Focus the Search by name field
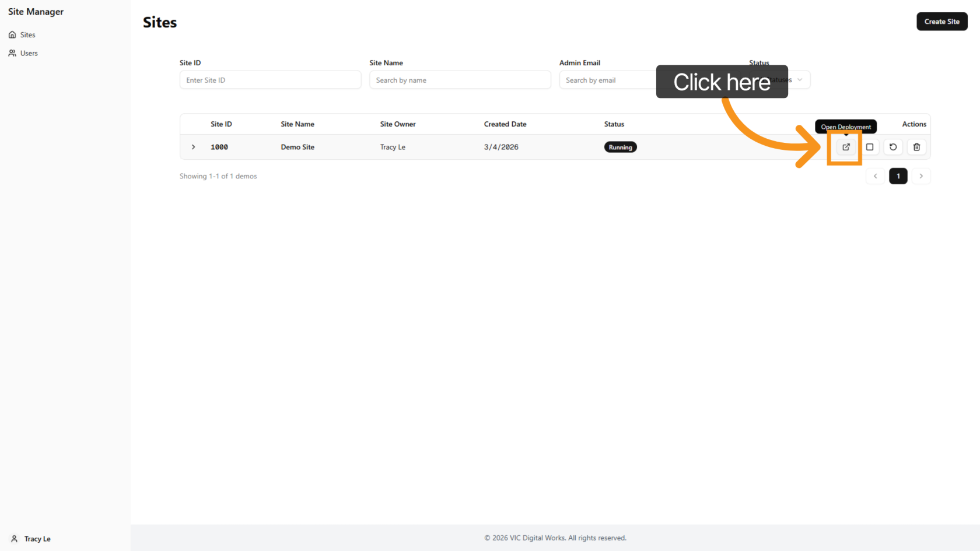The height and width of the screenshot is (551, 980). [460, 80]
